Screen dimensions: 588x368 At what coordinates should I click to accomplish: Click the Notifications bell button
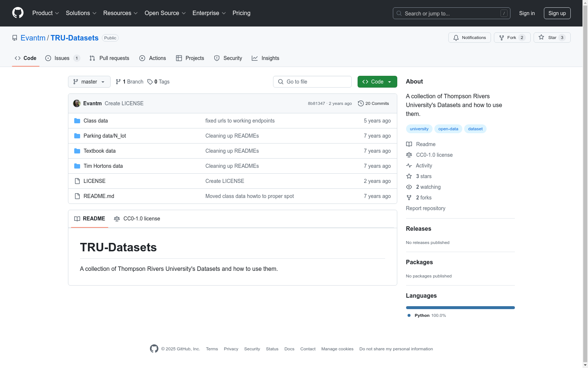(x=469, y=38)
